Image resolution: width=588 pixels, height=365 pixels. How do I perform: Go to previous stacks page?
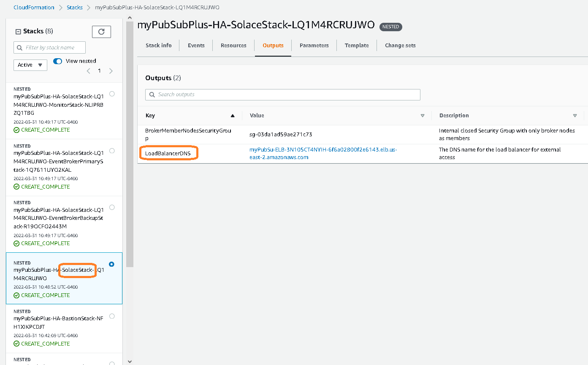(88, 71)
